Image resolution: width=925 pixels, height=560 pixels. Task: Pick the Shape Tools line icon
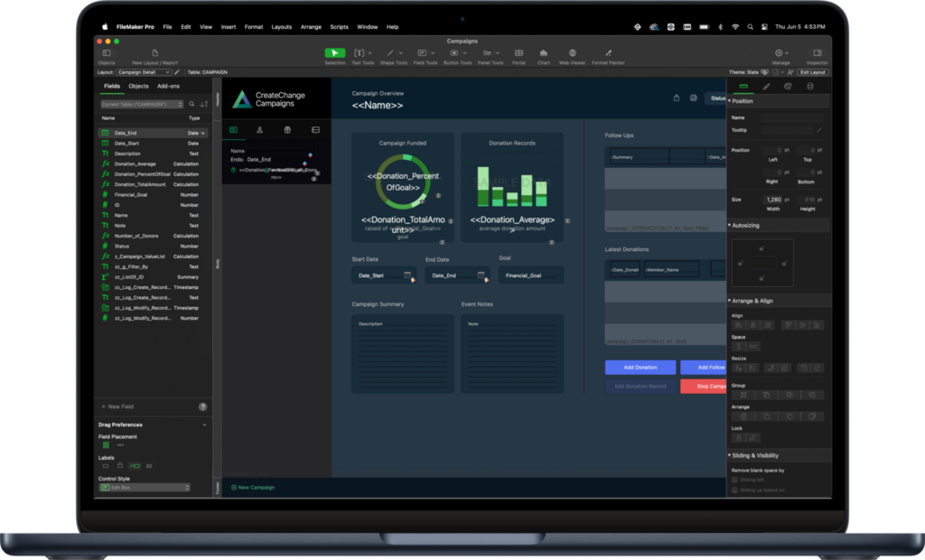click(x=390, y=53)
